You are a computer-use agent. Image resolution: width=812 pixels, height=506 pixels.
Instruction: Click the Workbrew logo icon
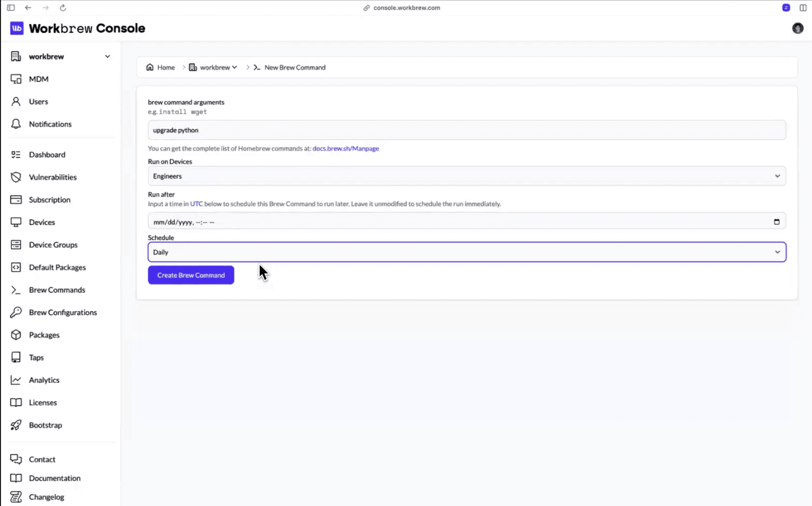[x=17, y=28]
